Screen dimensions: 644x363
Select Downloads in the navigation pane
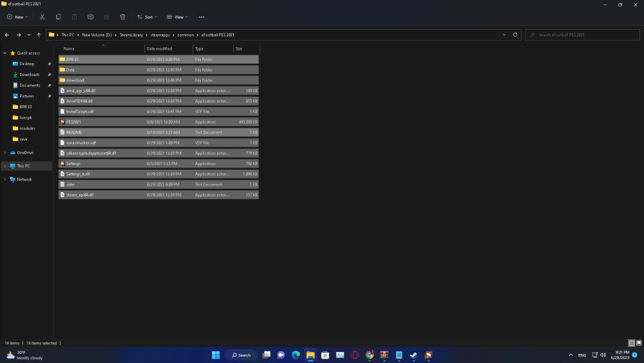tap(29, 75)
